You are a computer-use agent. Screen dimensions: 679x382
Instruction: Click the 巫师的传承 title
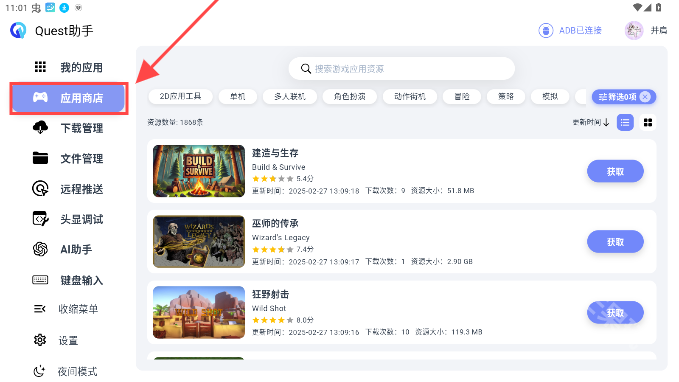coord(275,223)
